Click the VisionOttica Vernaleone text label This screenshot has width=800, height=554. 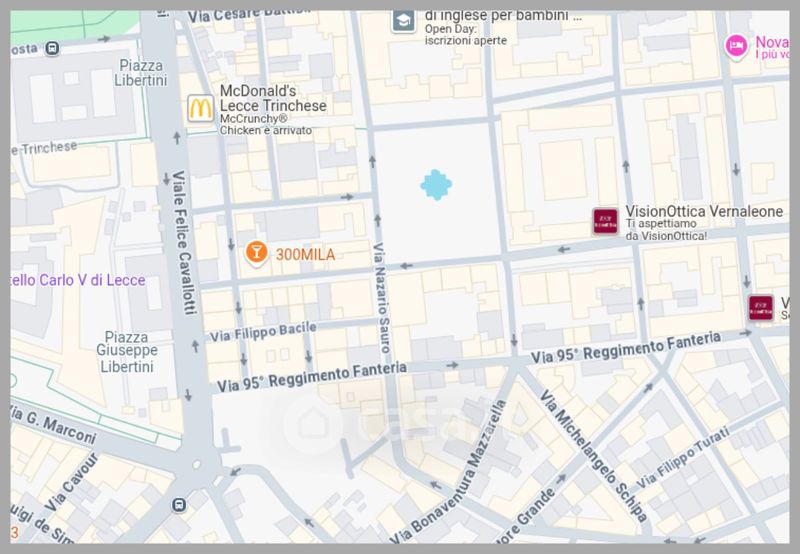pyautogui.click(x=704, y=211)
